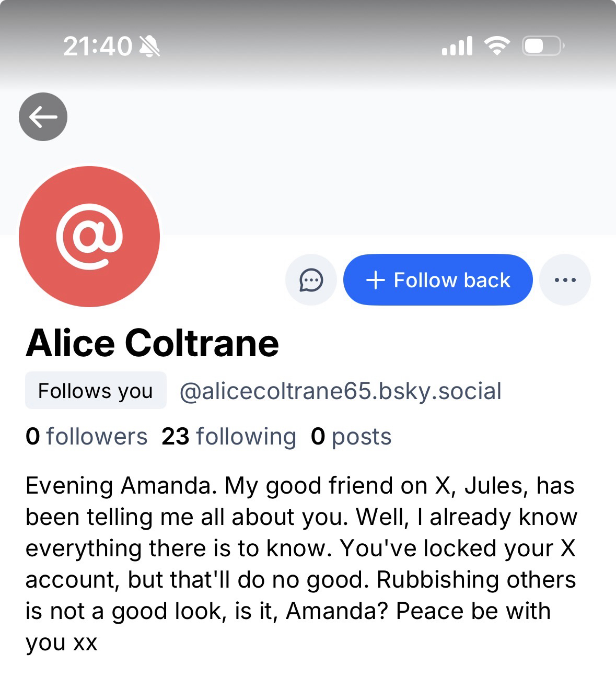Tap the red @ profile avatar

tap(89, 237)
